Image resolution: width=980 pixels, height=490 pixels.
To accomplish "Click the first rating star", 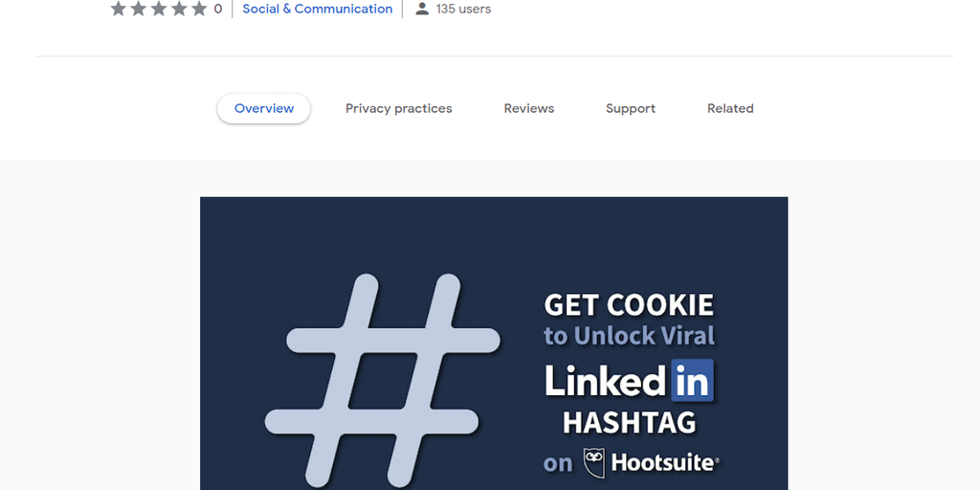I will 119,9.
